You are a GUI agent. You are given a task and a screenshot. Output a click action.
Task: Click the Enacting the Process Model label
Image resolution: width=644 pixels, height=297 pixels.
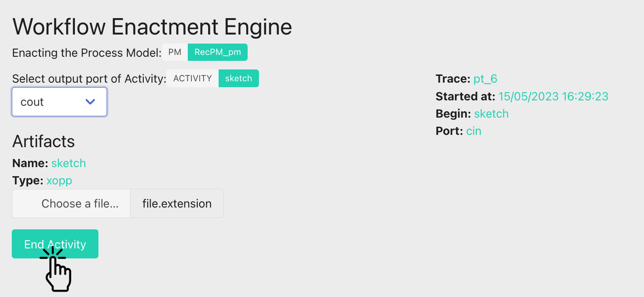(x=87, y=53)
